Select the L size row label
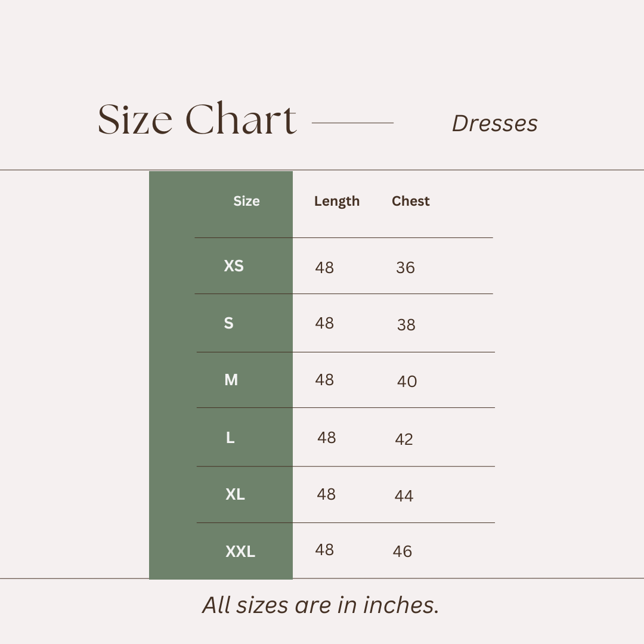Screen dimensions: 644x644 (230, 438)
